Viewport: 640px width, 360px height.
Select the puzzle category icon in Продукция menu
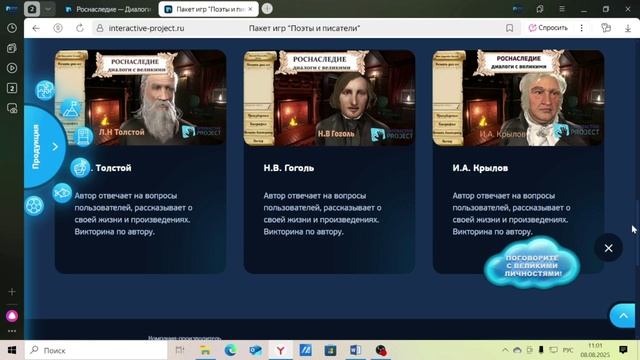pos(45,90)
